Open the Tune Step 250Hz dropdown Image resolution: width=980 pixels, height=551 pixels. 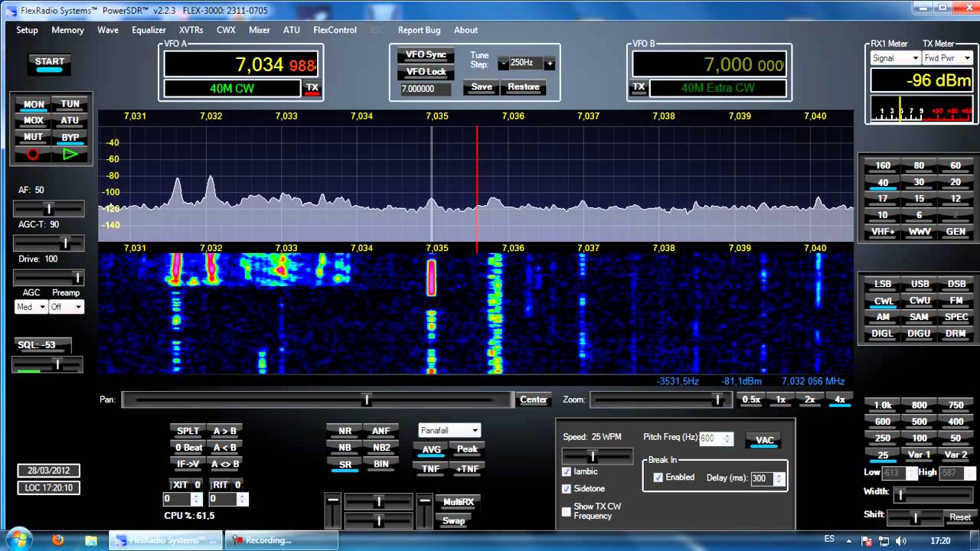coord(526,63)
